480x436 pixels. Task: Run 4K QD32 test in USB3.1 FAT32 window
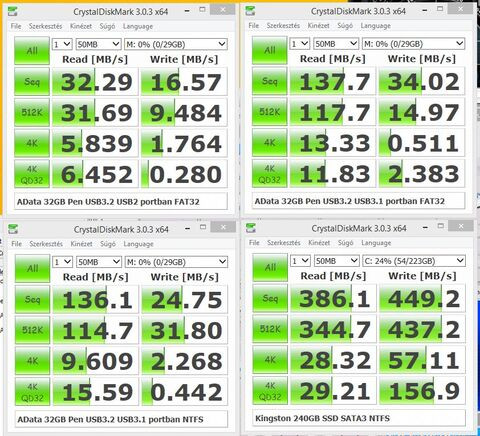(269, 173)
